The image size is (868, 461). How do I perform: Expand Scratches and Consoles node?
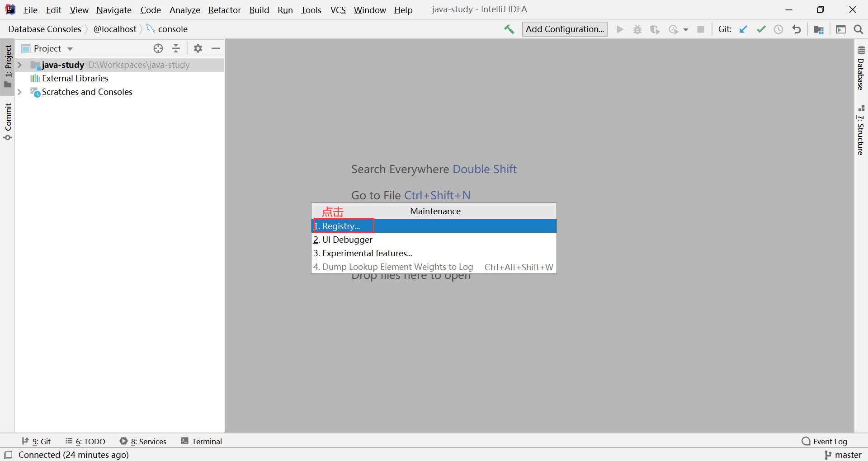tap(19, 92)
